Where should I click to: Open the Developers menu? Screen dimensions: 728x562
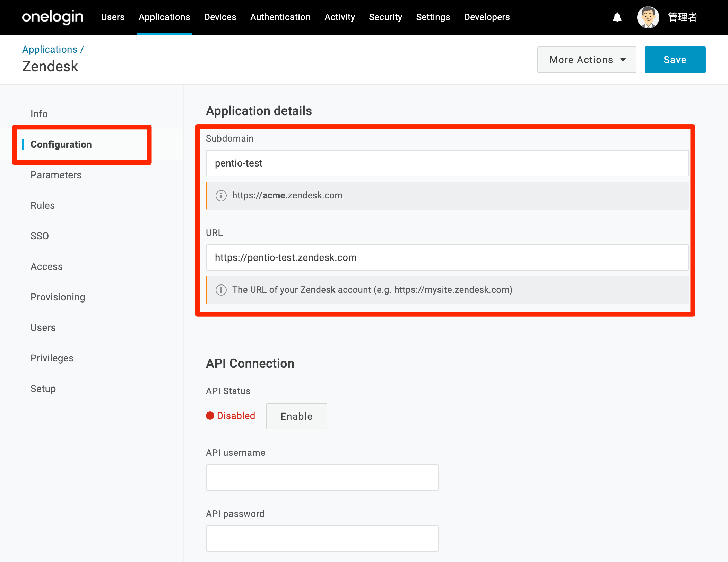click(487, 17)
